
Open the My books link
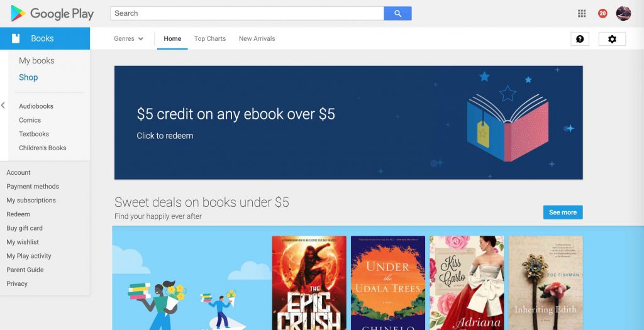pyautogui.click(x=36, y=61)
